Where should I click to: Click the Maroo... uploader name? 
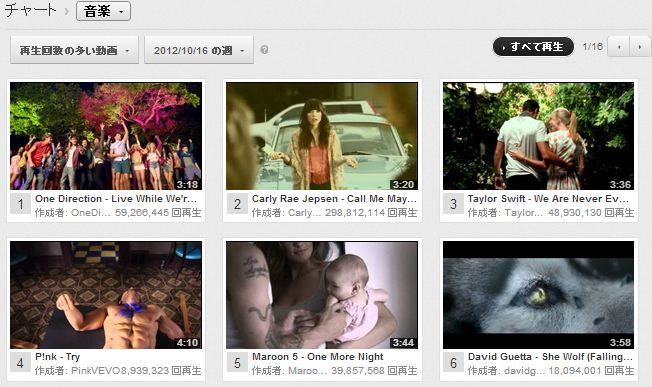[x=307, y=371]
